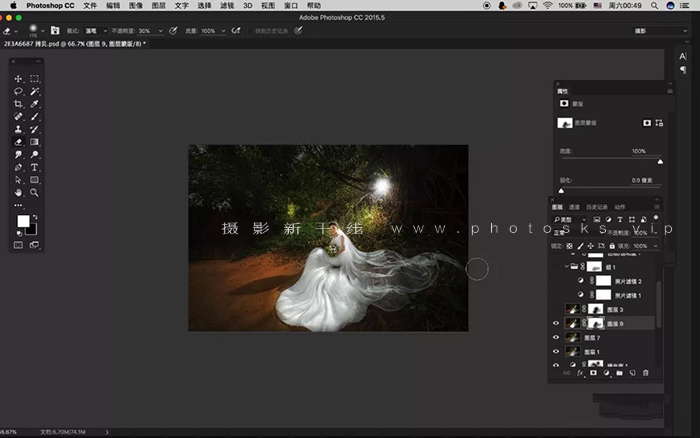This screenshot has height=438, width=700.
Task: Select the Gradient tool
Action: coord(34,142)
